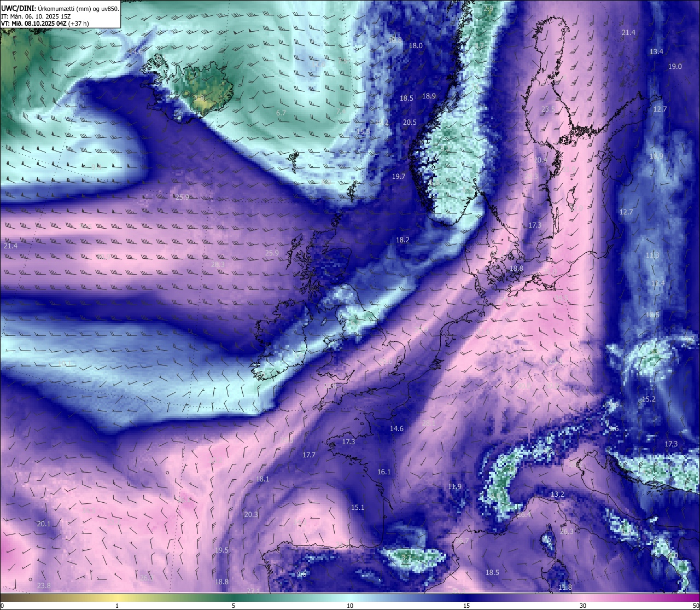
Task: Click the 'IT: Mán. 06. 10. 2025 15Z' line
Action: (x=36, y=16)
